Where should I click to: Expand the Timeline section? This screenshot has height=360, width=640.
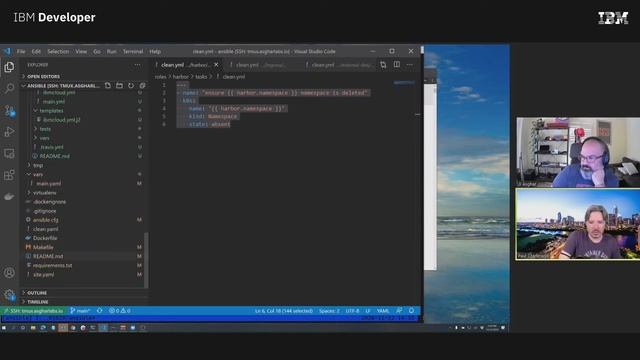(x=38, y=302)
